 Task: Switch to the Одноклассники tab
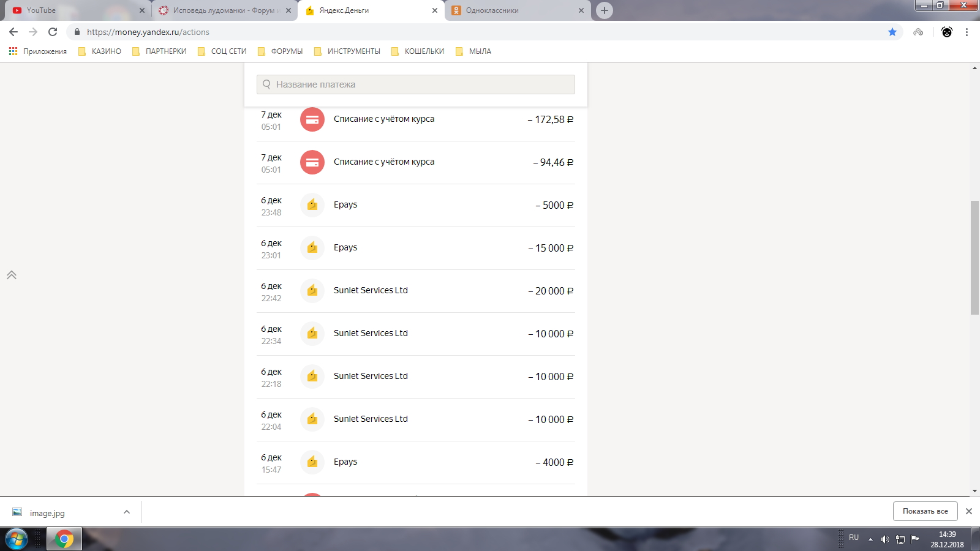click(514, 10)
